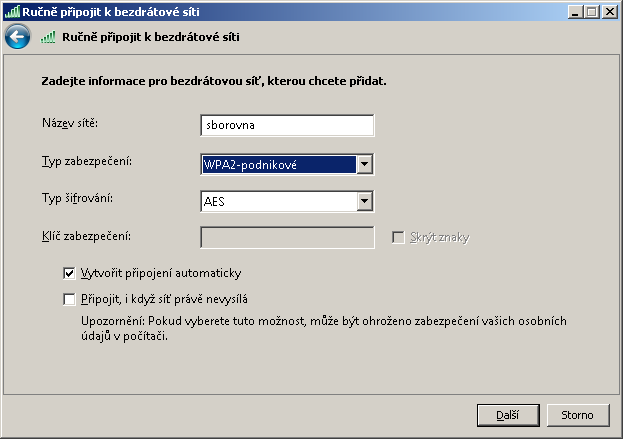The image size is (623, 439).
Task: Go back using the blue arrow button
Action: pyautogui.click(x=17, y=38)
